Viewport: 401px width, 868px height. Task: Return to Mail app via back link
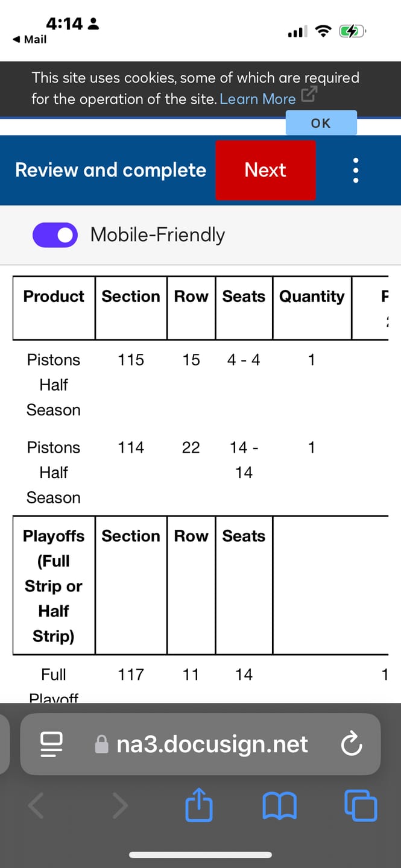30,39
